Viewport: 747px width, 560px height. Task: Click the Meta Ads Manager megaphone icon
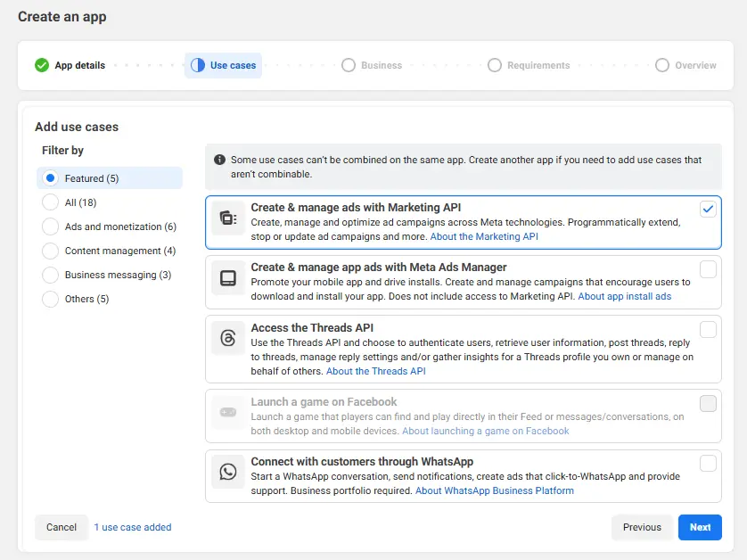tap(226, 278)
